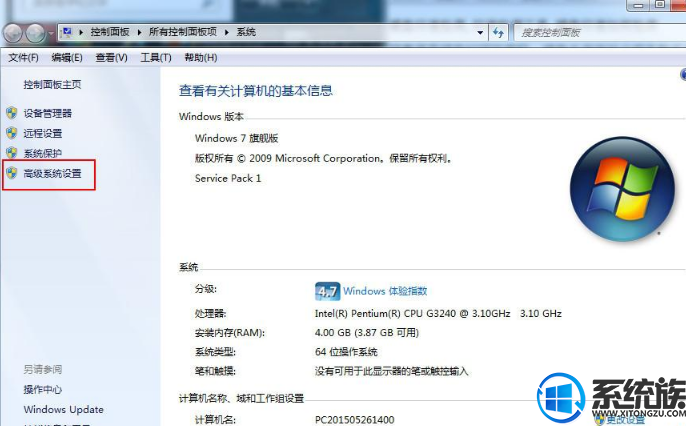Viewport: 686px width, 426px height.
Task: Click the shield icon next to 高级系统设置
Action: (x=12, y=173)
